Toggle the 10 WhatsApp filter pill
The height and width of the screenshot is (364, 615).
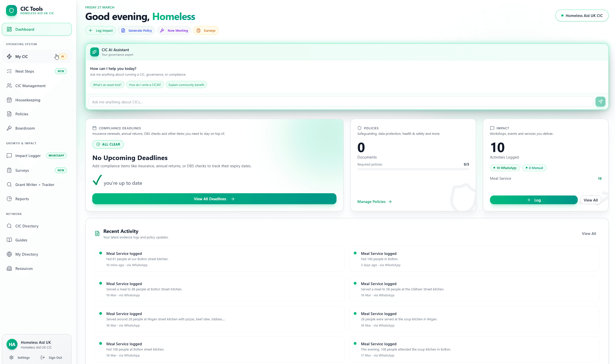coord(505,168)
